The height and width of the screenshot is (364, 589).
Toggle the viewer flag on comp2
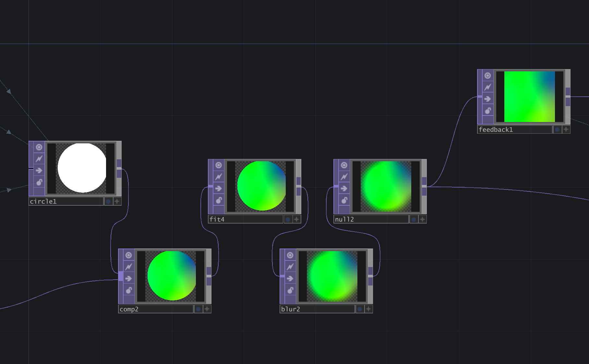point(129,255)
